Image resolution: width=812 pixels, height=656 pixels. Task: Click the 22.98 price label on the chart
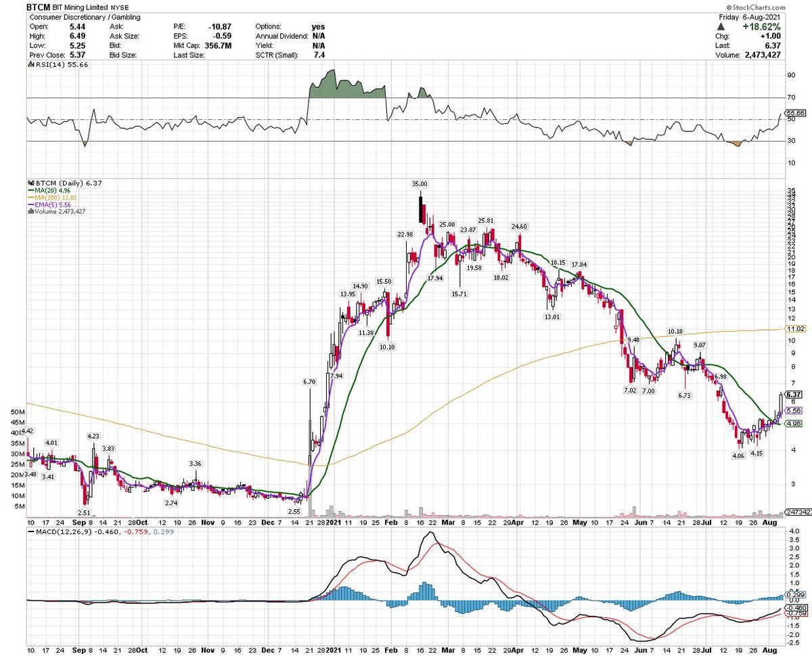(x=405, y=234)
